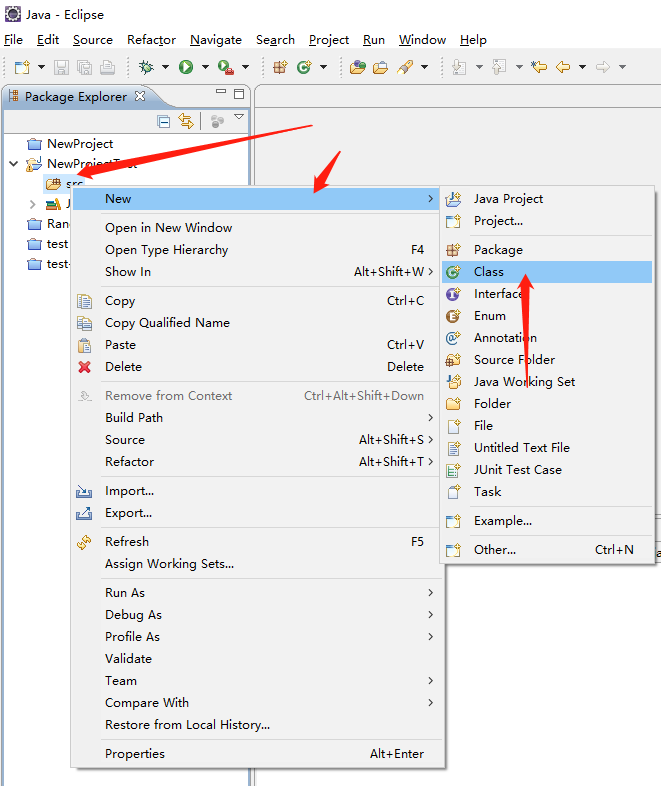Click the New wizard toolbar icon
The height and width of the screenshot is (786, 661).
click(21, 67)
